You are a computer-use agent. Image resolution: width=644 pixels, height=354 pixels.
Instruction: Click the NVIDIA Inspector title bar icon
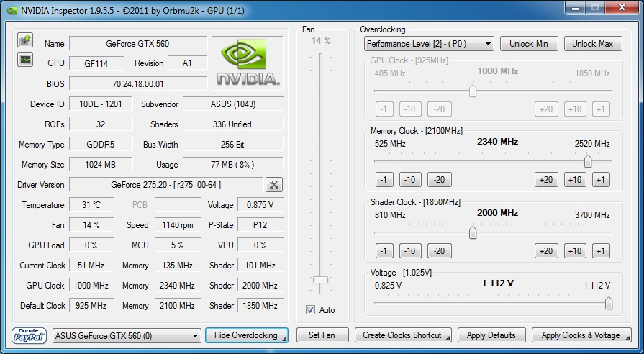(10, 10)
